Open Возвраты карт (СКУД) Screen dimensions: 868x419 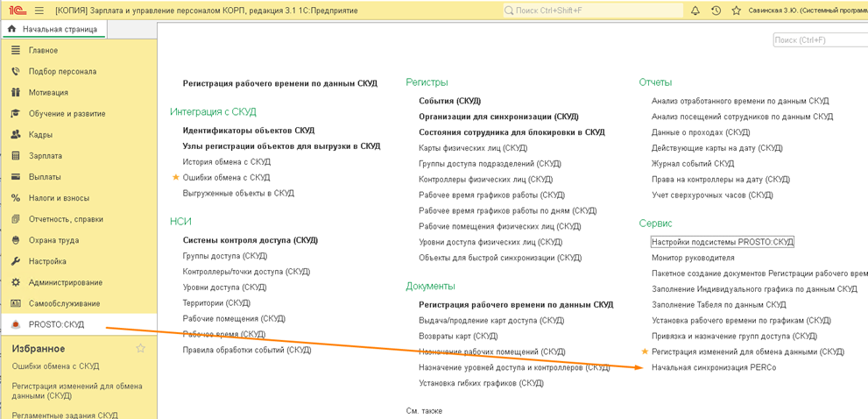coord(458,336)
